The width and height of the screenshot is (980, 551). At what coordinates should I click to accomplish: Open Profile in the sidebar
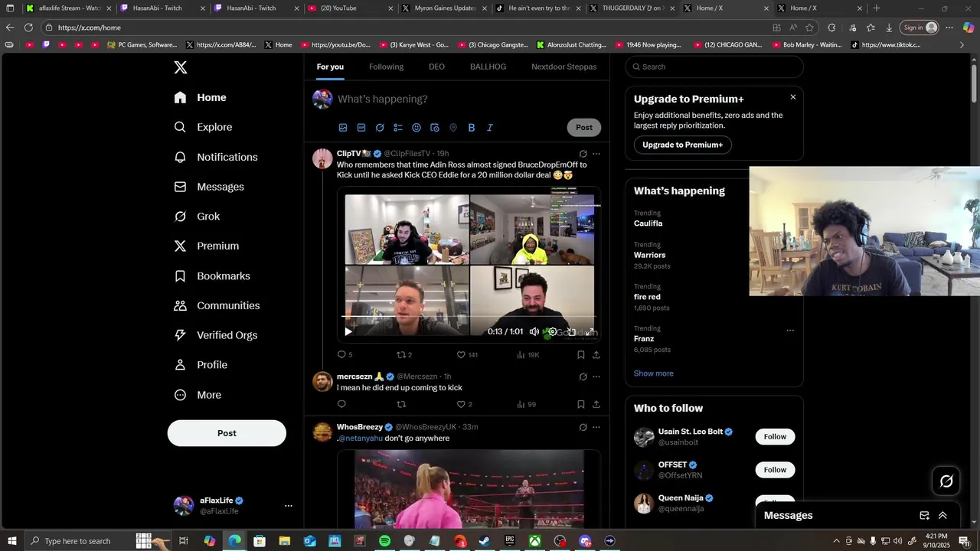[x=201, y=365]
